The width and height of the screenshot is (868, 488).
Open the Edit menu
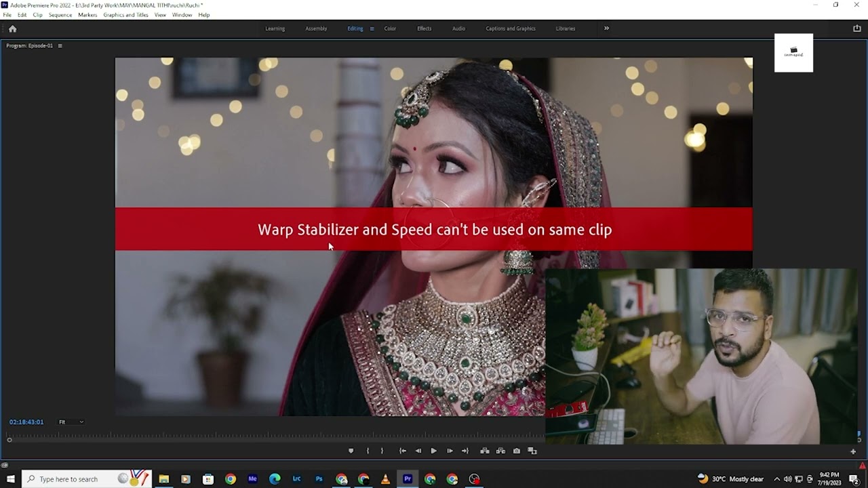[22, 15]
